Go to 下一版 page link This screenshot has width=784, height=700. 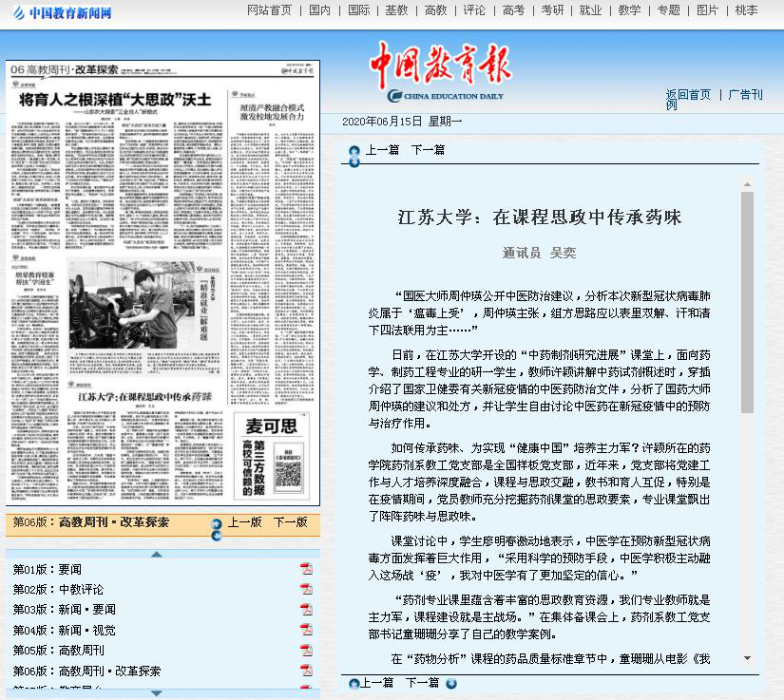click(291, 522)
